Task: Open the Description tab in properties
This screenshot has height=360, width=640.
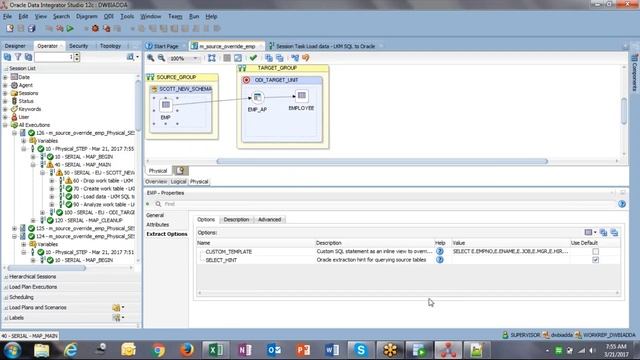Action: coord(236,220)
